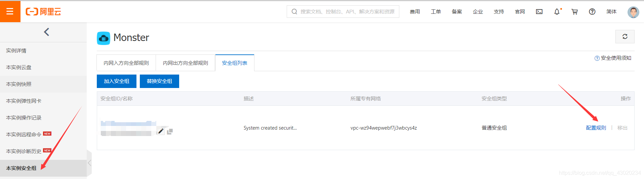
Task: Copy security group ID icon
Action: (x=170, y=132)
